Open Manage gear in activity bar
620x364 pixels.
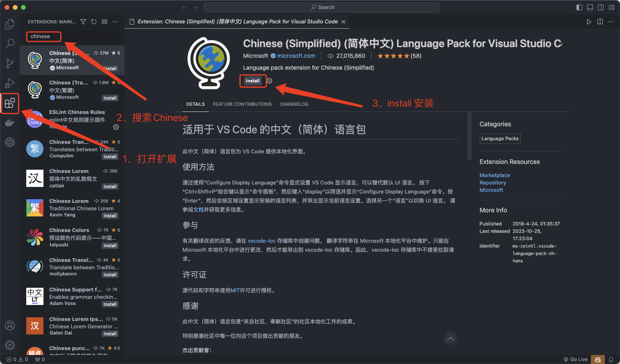(10, 345)
